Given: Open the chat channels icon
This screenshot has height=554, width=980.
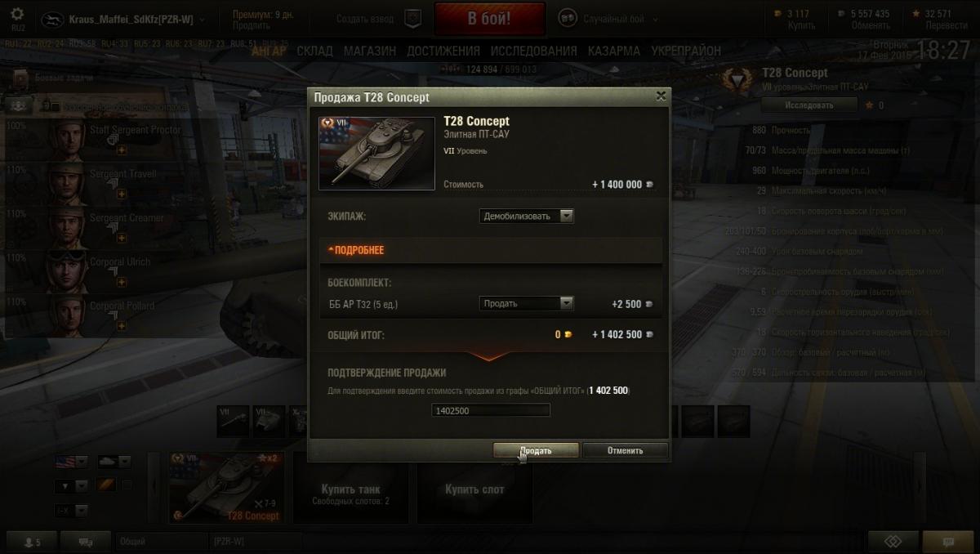Looking at the screenshot, I should tap(85, 541).
